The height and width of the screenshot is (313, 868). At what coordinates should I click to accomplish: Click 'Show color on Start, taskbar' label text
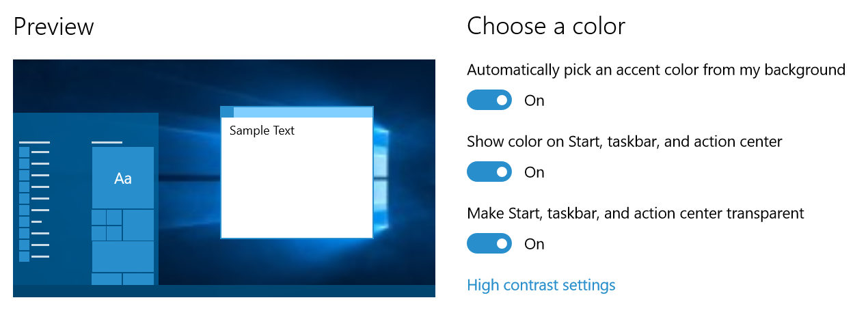624,141
